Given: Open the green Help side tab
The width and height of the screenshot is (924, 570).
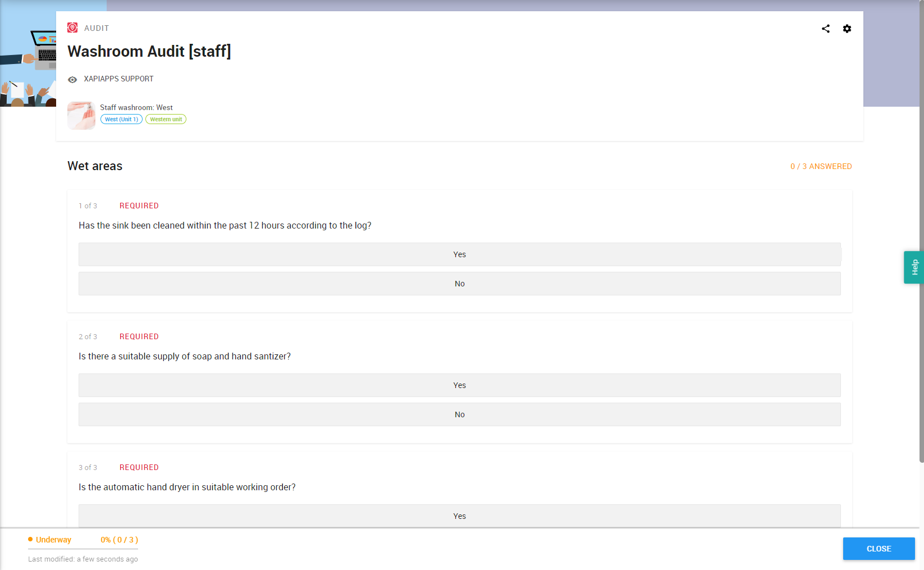Looking at the screenshot, I should (x=914, y=267).
